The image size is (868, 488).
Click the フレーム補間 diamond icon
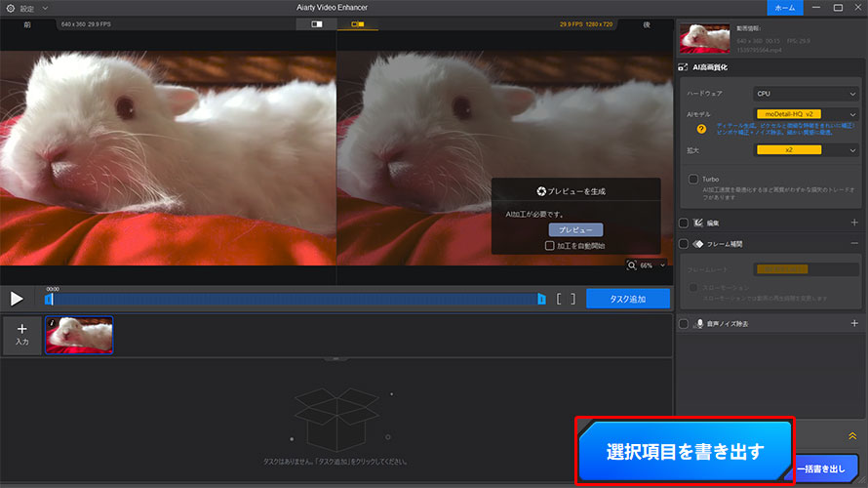point(698,244)
